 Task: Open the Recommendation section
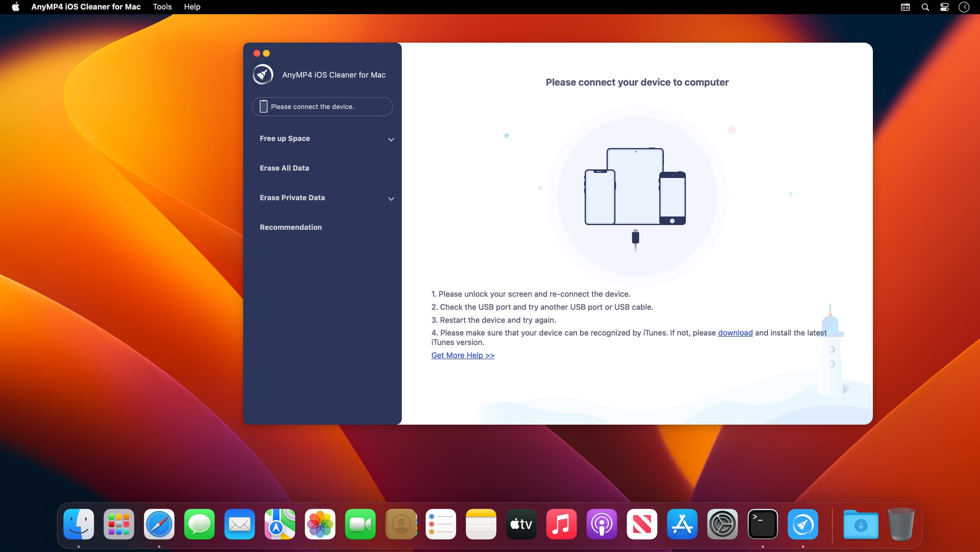coord(291,227)
